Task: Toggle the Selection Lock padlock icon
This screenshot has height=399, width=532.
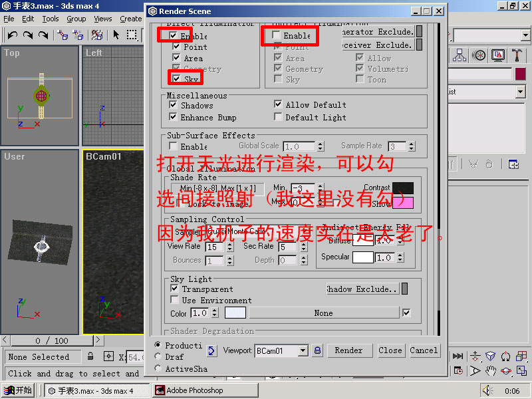Action: pos(90,356)
